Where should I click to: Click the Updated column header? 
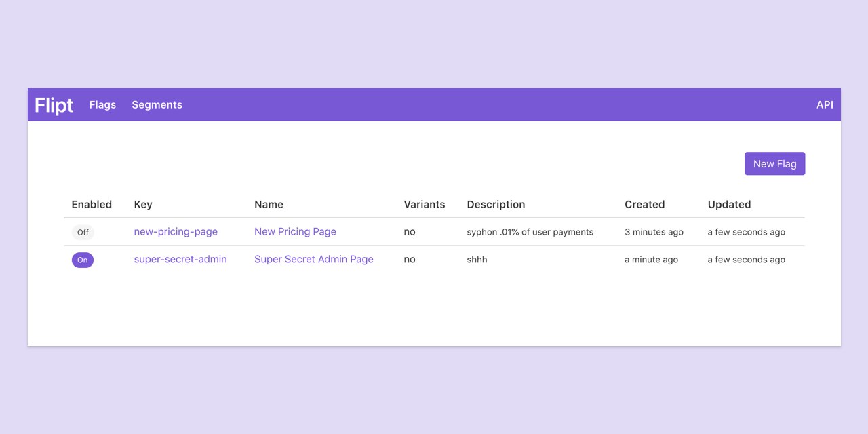click(x=729, y=205)
